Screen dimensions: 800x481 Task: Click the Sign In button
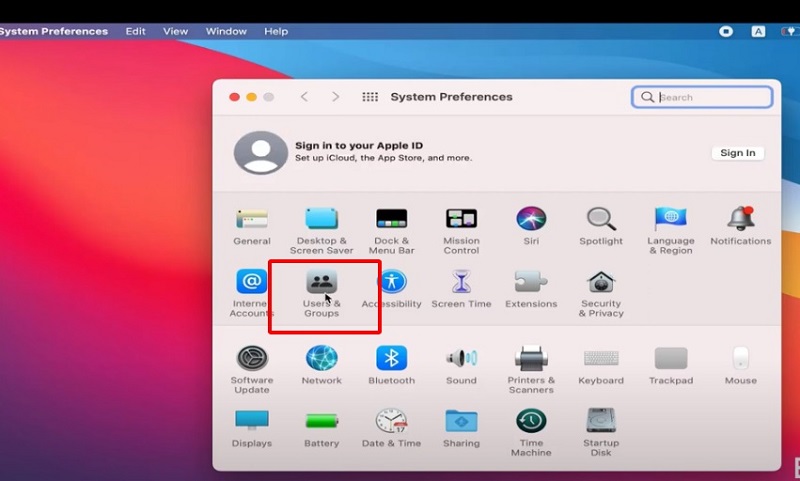click(x=738, y=153)
